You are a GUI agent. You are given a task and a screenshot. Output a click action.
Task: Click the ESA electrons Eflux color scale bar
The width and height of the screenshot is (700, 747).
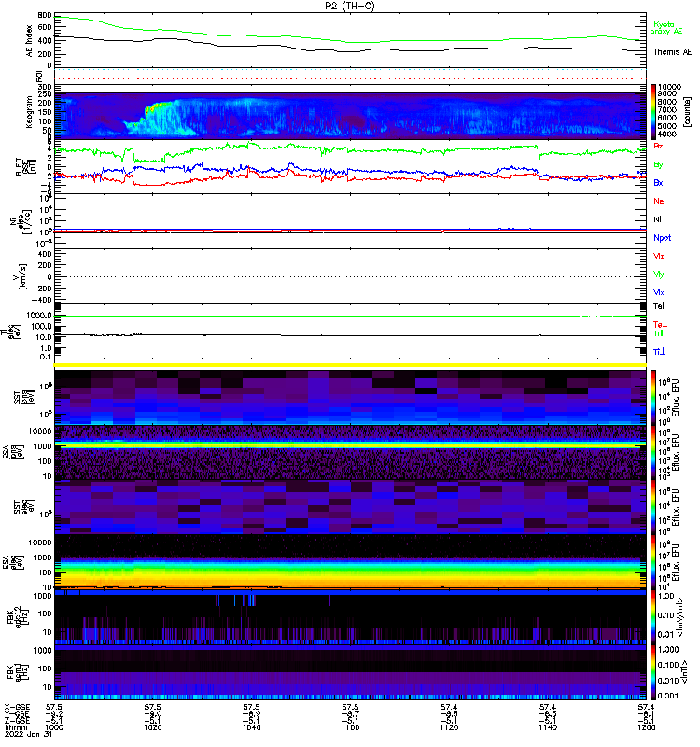click(x=652, y=562)
